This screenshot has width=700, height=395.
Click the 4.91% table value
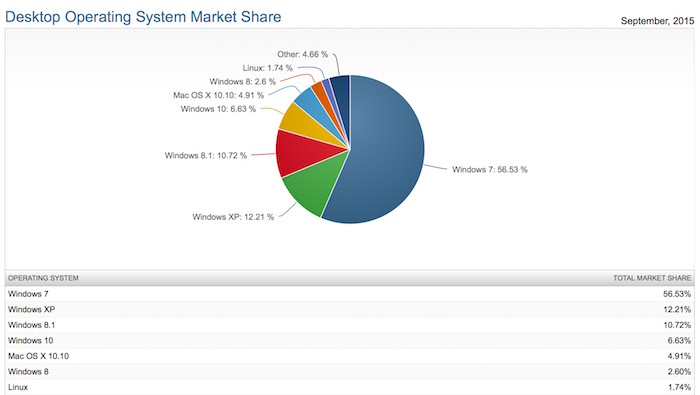coord(679,356)
